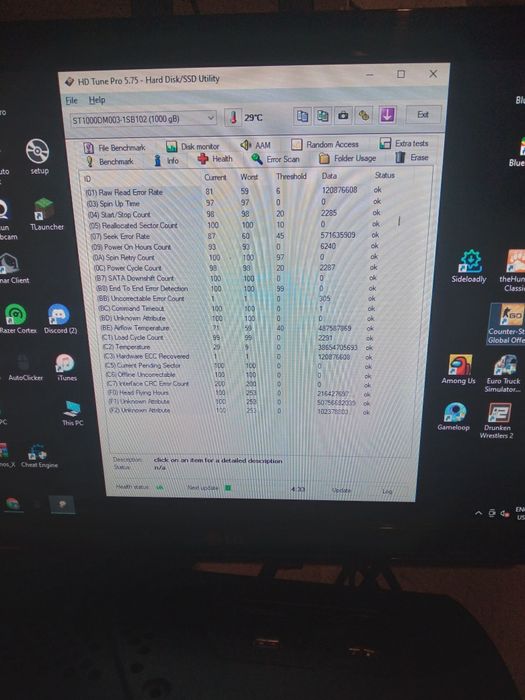Switch to the Disk monitor tab

click(192, 146)
